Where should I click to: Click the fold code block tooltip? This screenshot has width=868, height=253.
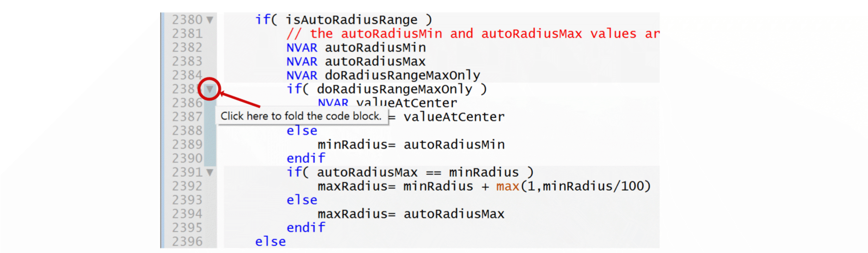coord(301,116)
